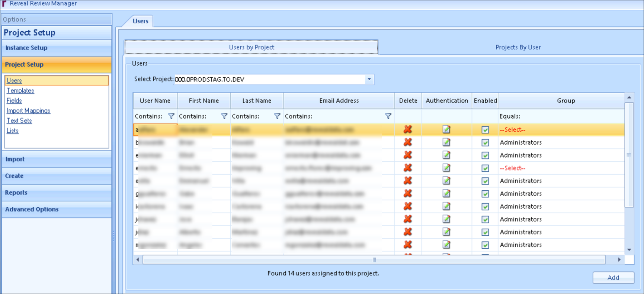Edit authentication for the 'g' user row

click(x=446, y=193)
